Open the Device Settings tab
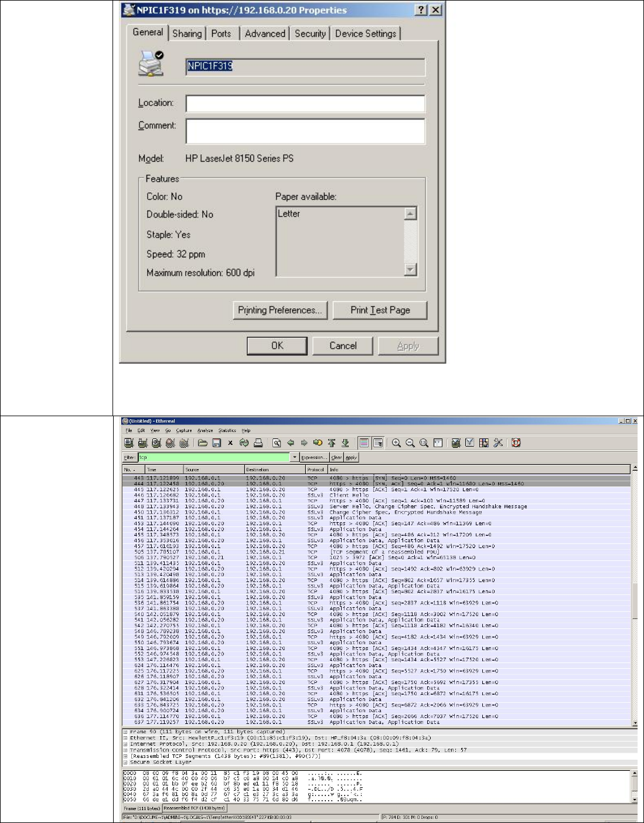 [x=366, y=34]
